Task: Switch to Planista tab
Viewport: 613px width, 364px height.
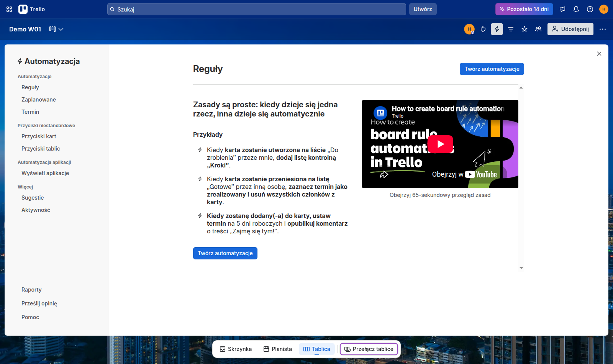Action: 278,349
